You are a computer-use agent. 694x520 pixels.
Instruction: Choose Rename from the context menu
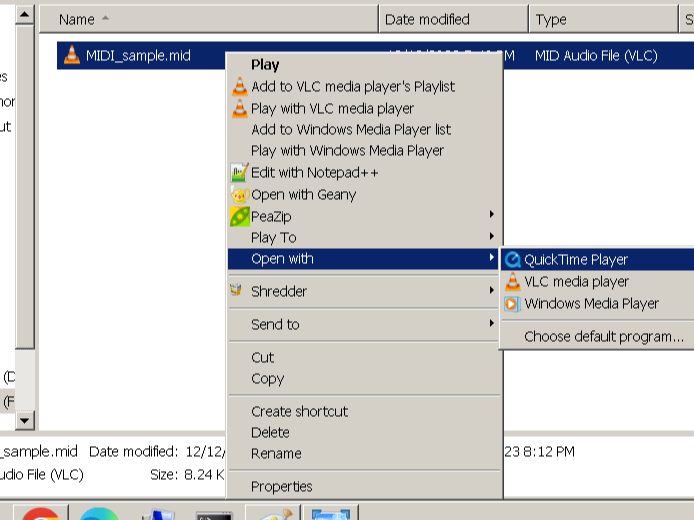pos(365,454)
